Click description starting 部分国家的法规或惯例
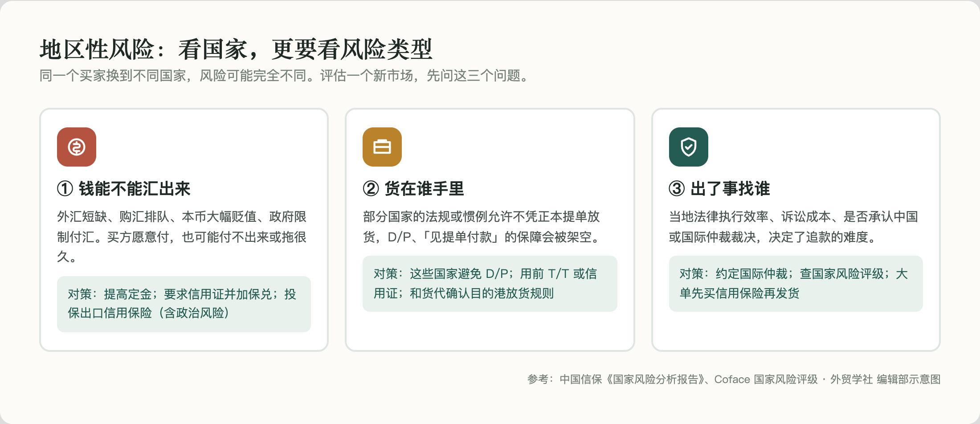The height and width of the screenshot is (424, 980). pos(482,227)
